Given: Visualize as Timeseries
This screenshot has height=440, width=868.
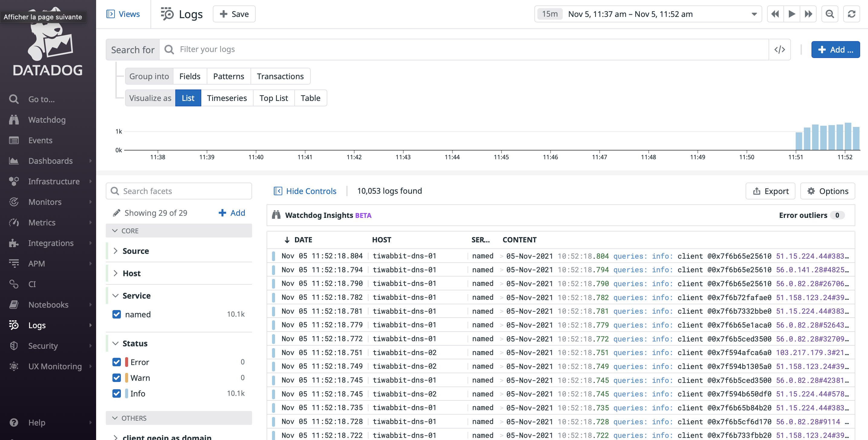Looking at the screenshot, I should pos(227,98).
